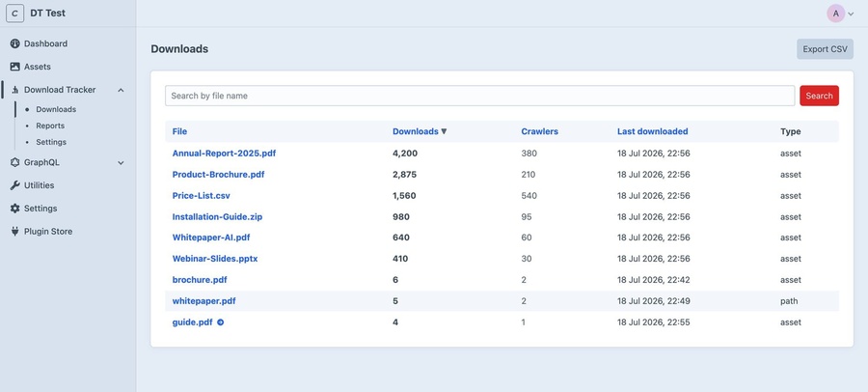Open whitepaper.pdf file link

tap(203, 301)
